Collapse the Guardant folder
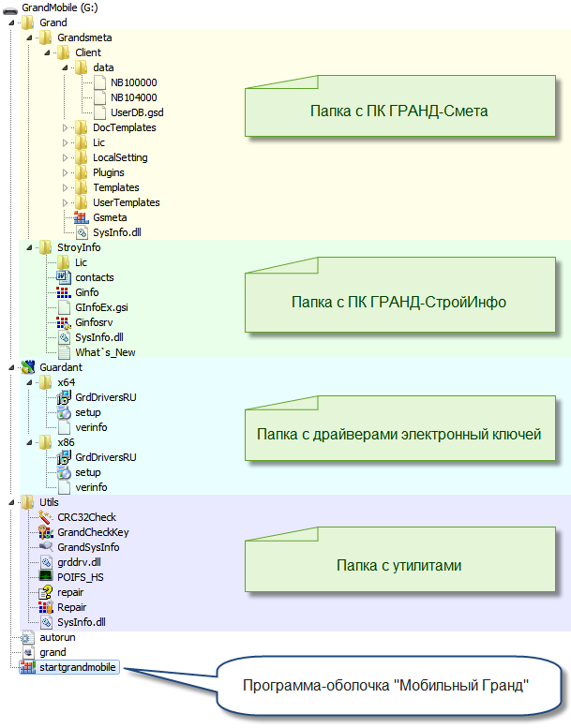The height and width of the screenshot is (728, 571). tap(10, 367)
